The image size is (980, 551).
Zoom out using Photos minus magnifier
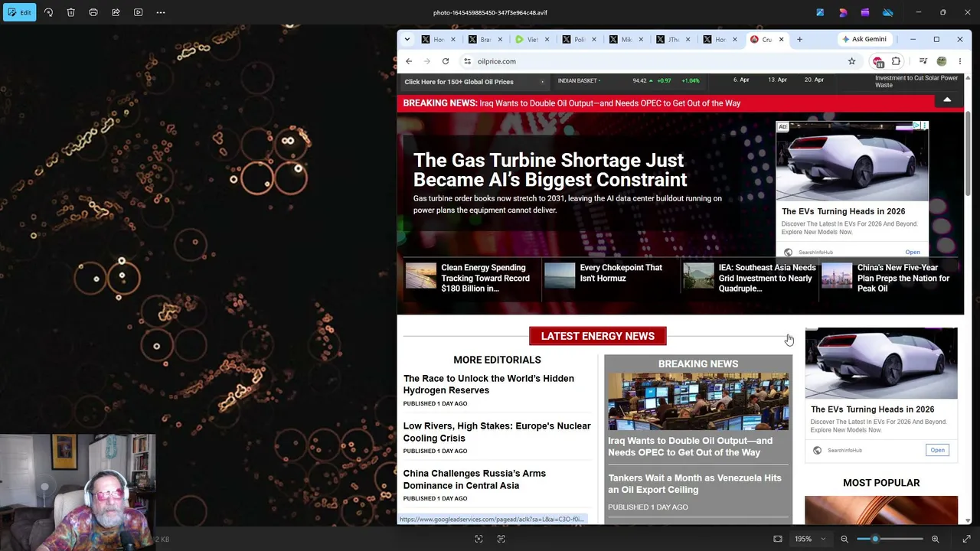844,539
